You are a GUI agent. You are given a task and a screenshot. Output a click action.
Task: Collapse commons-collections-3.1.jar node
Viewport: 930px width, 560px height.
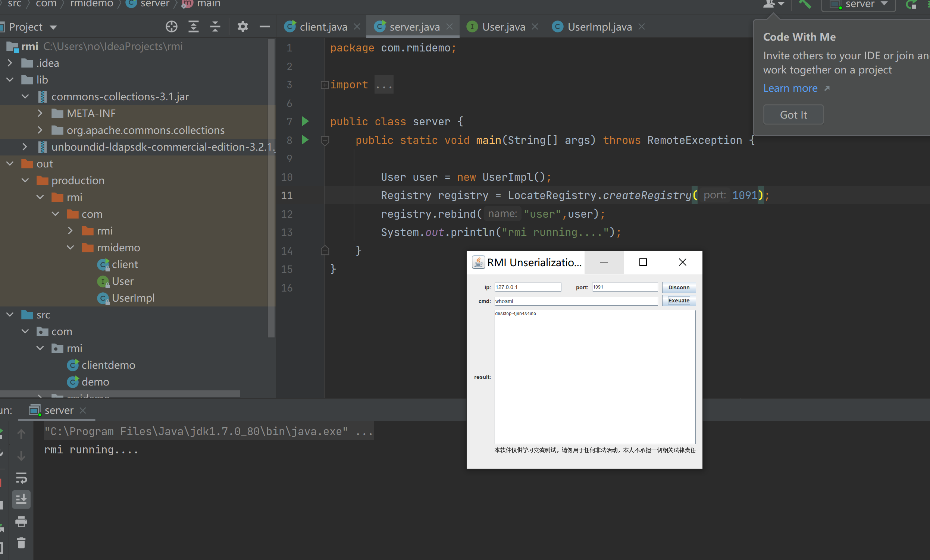pyautogui.click(x=25, y=97)
